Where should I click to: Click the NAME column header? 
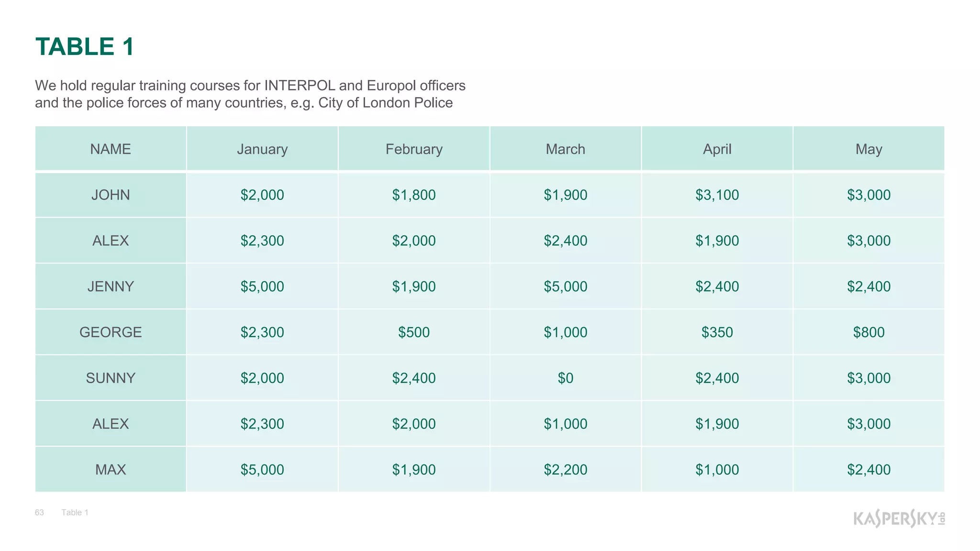click(111, 149)
